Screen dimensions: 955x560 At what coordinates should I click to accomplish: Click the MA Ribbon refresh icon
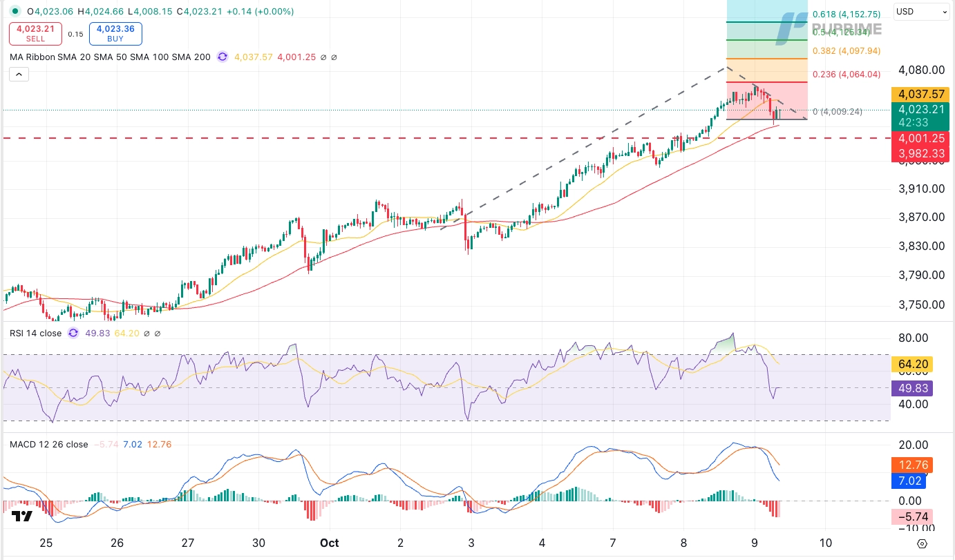point(223,57)
